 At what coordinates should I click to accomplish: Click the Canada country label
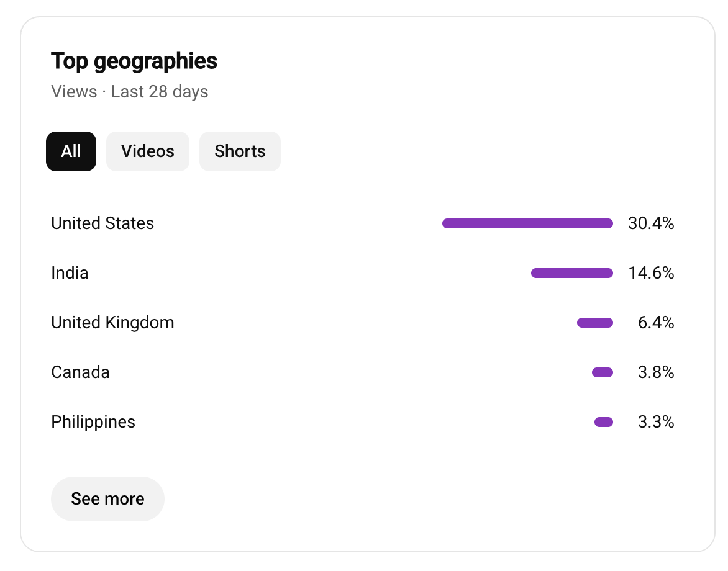(80, 372)
